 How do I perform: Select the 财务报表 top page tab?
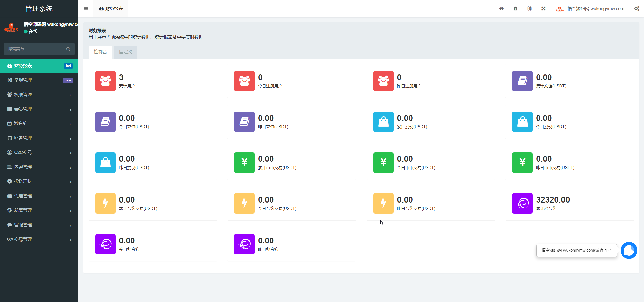(x=111, y=9)
